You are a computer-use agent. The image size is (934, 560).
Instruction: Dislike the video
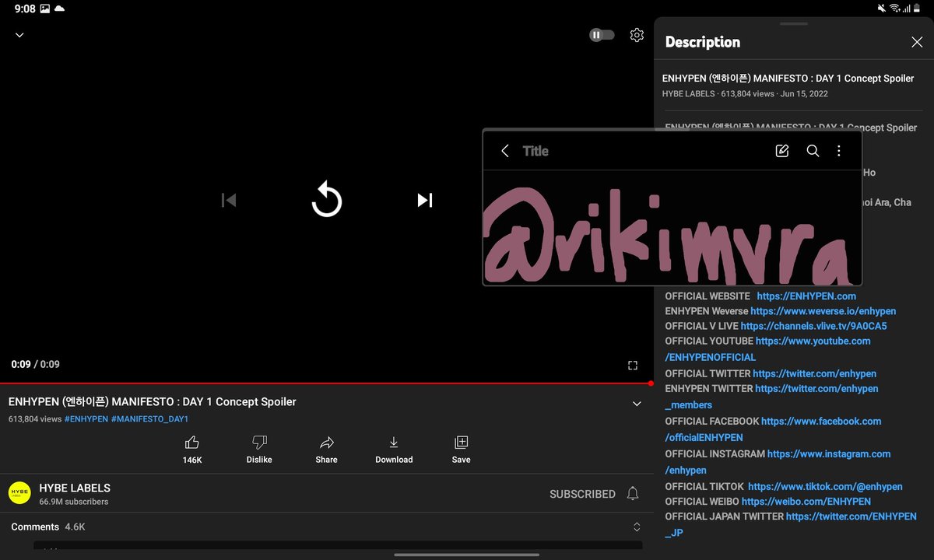click(x=259, y=450)
